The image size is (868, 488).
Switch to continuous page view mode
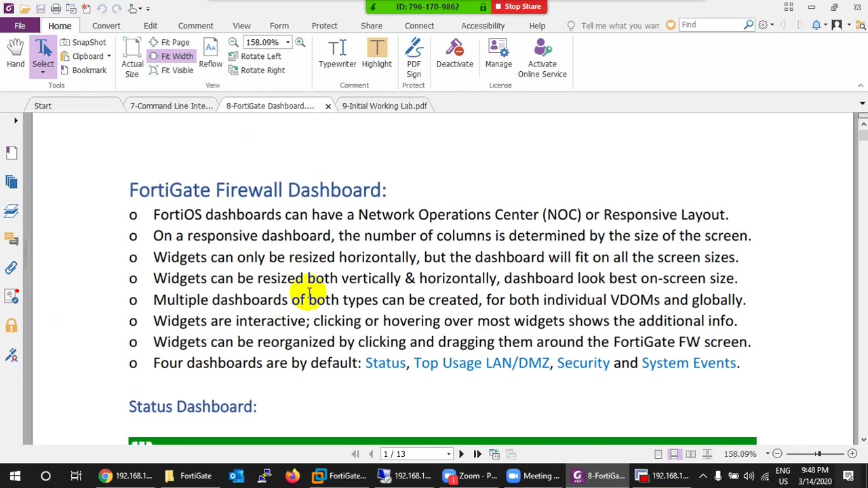674,454
